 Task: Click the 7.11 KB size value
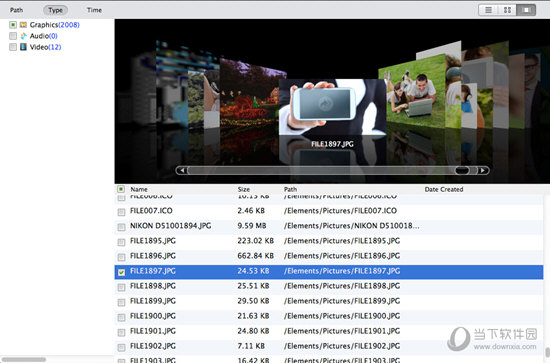[x=251, y=346]
